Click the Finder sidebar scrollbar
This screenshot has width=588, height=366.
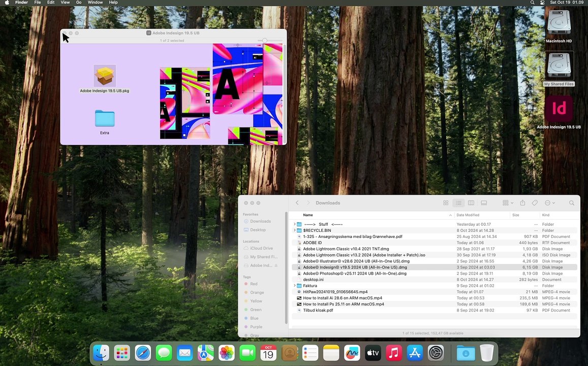(287, 267)
